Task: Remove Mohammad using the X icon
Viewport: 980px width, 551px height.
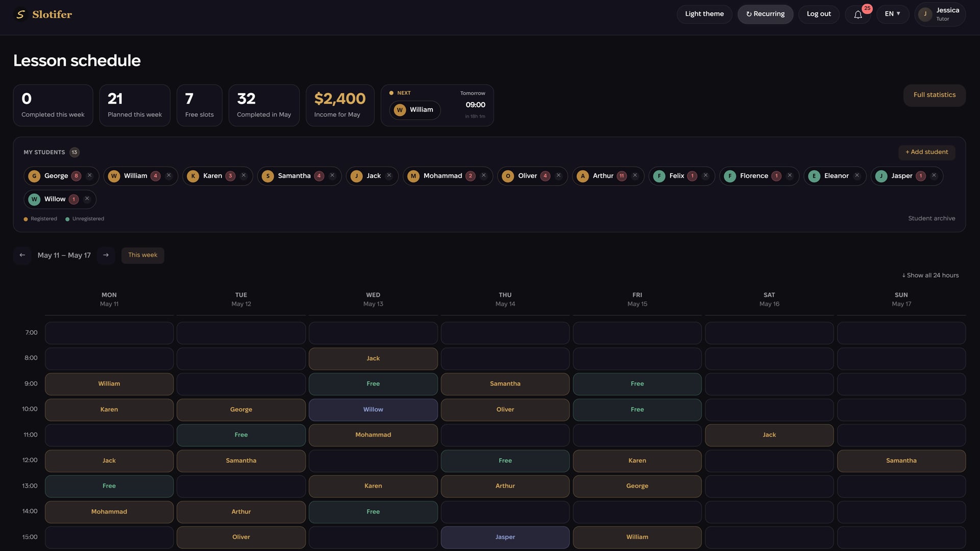Action: [484, 176]
